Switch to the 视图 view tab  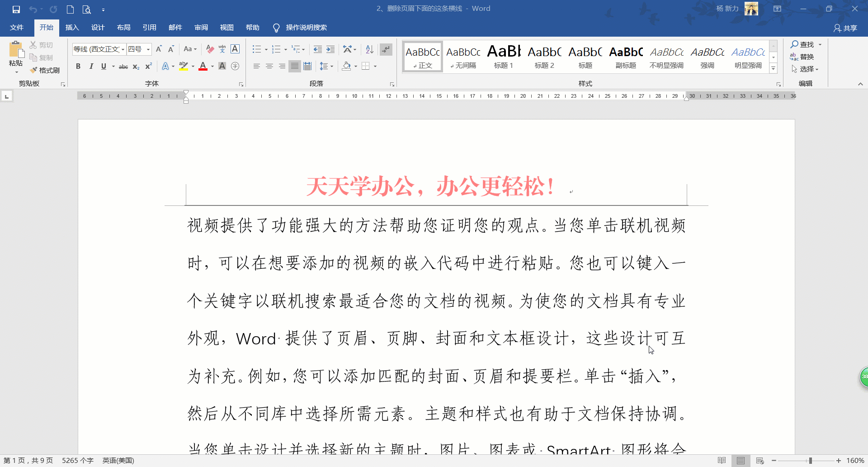(x=226, y=28)
